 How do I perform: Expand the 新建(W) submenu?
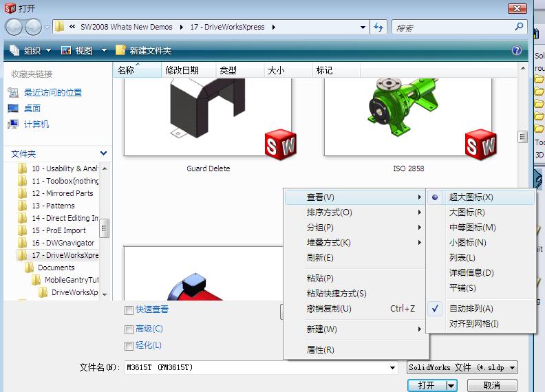click(x=355, y=329)
